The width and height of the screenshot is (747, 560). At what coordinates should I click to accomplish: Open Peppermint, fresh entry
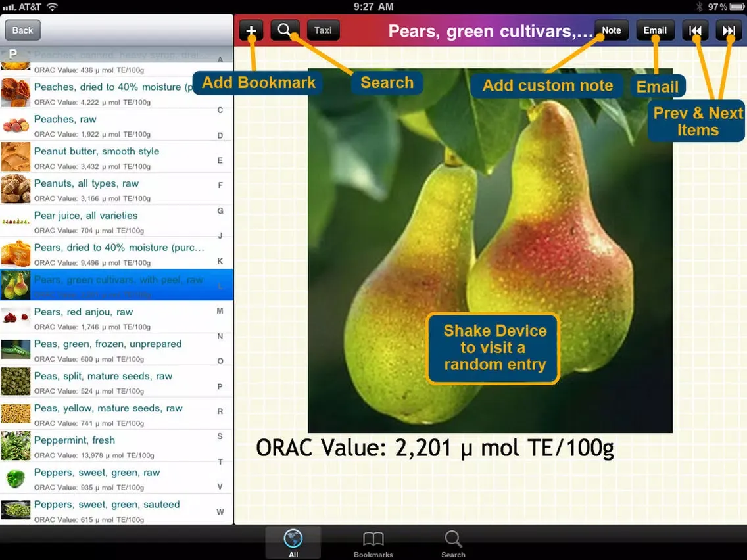[x=117, y=446]
